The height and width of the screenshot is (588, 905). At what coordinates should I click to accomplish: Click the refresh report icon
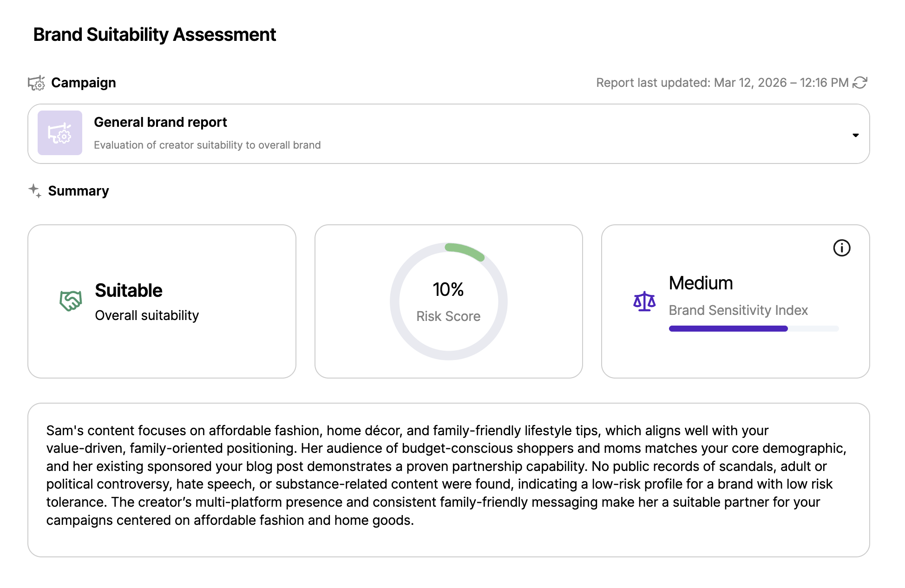[x=860, y=83]
